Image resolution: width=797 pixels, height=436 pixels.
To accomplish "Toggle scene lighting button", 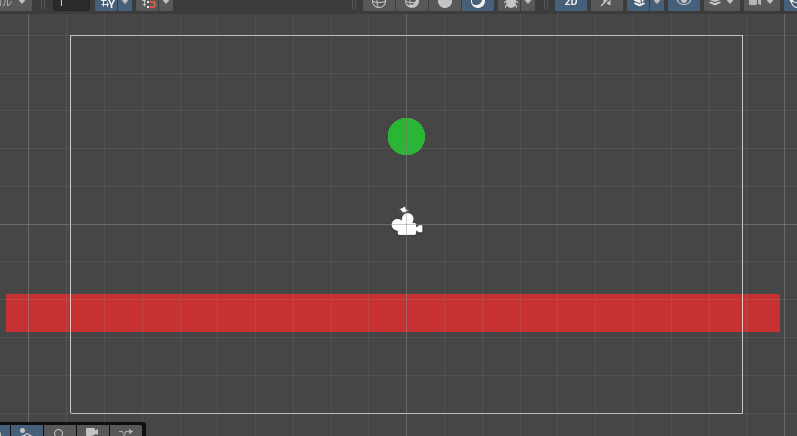I will 605,3.
